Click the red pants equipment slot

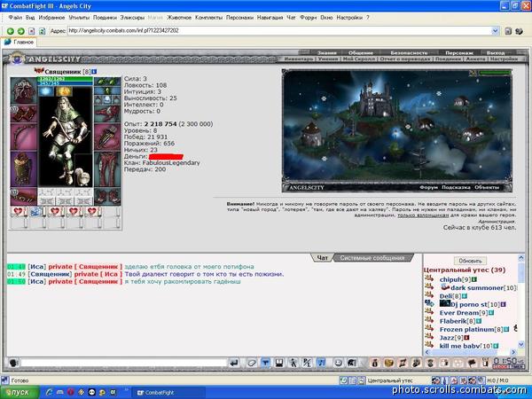[107, 169]
